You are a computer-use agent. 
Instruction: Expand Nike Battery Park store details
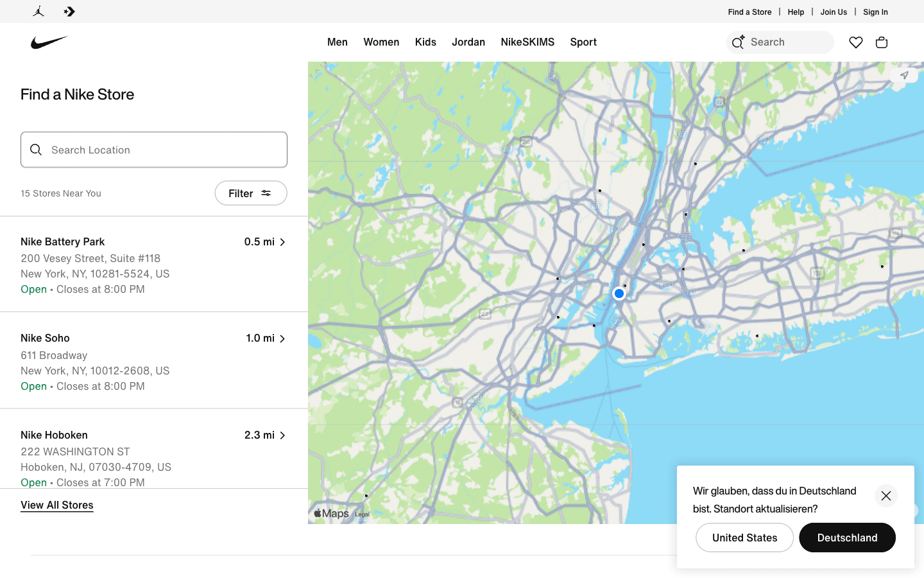coord(282,241)
